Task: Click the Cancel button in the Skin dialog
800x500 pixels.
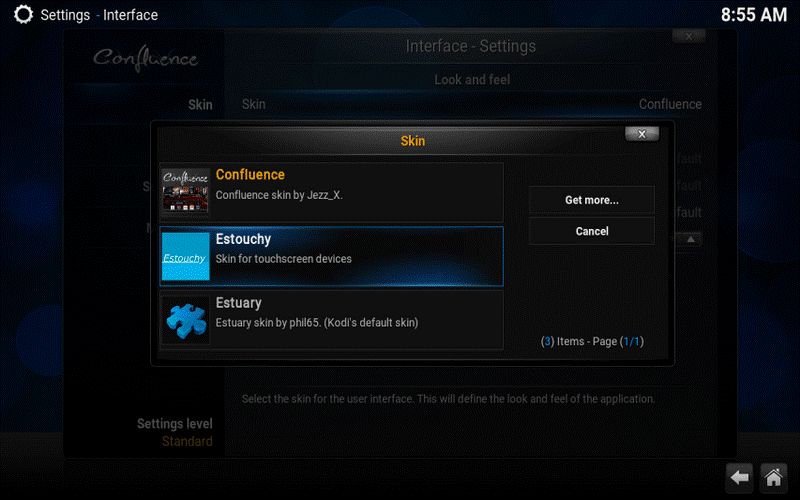Action: 592,231
